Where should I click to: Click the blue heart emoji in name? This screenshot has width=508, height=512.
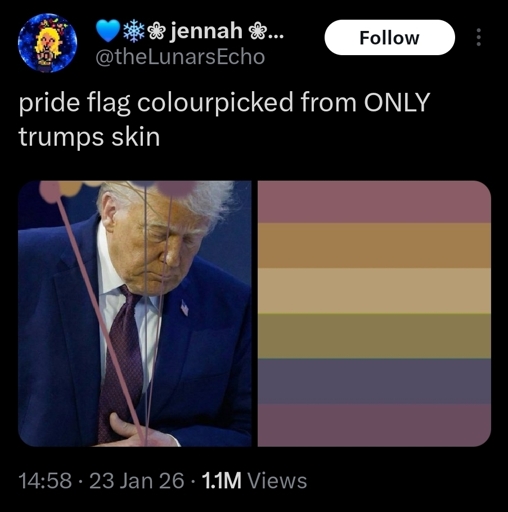point(108,31)
